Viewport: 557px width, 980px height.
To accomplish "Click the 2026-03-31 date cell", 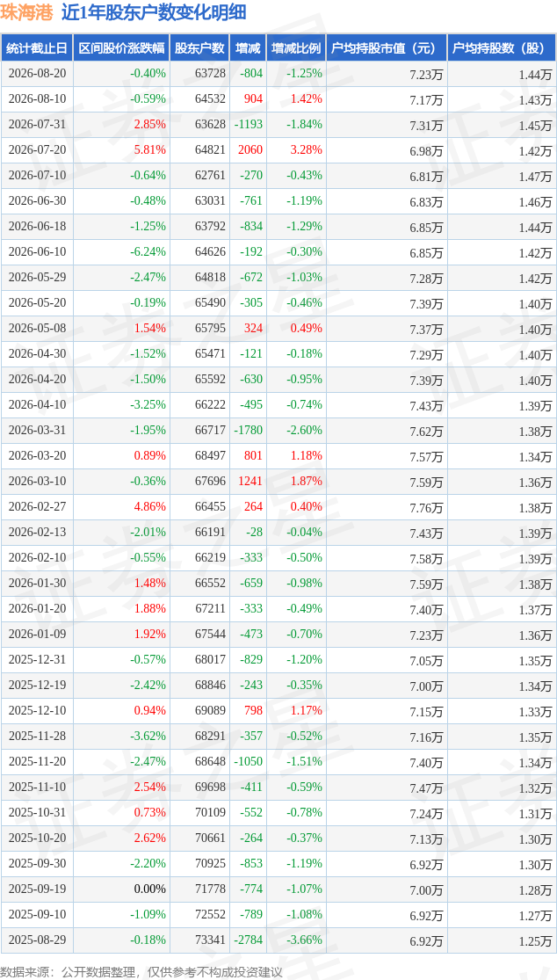I will pyautogui.click(x=37, y=430).
